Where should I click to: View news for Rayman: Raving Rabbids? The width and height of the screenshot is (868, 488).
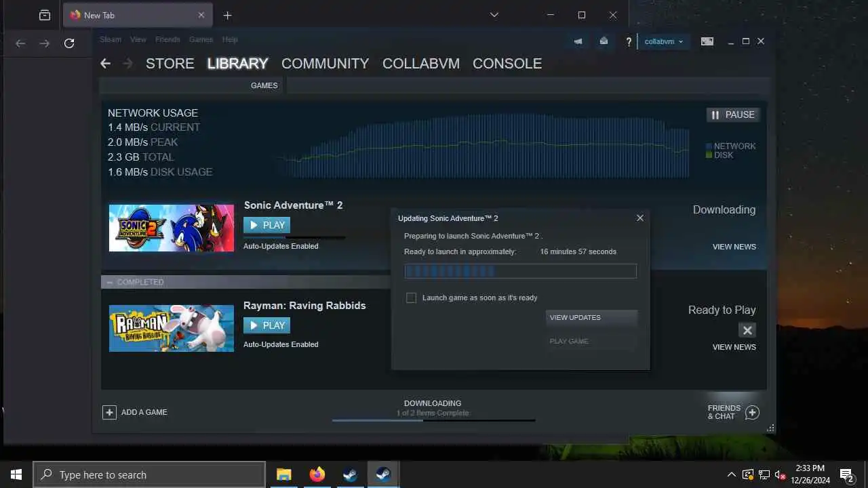[x=734, y=347]
